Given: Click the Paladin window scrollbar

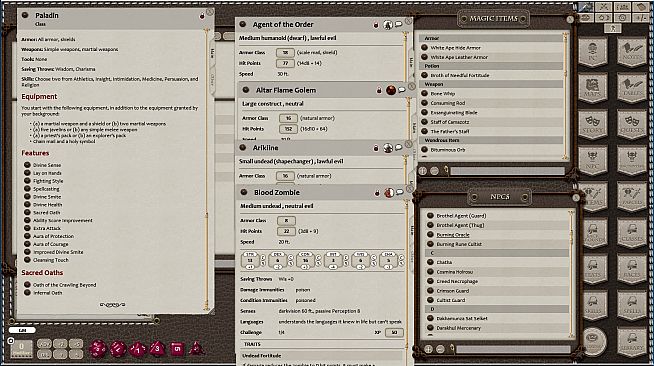Looking at the screenshot, I should [206, 169].
